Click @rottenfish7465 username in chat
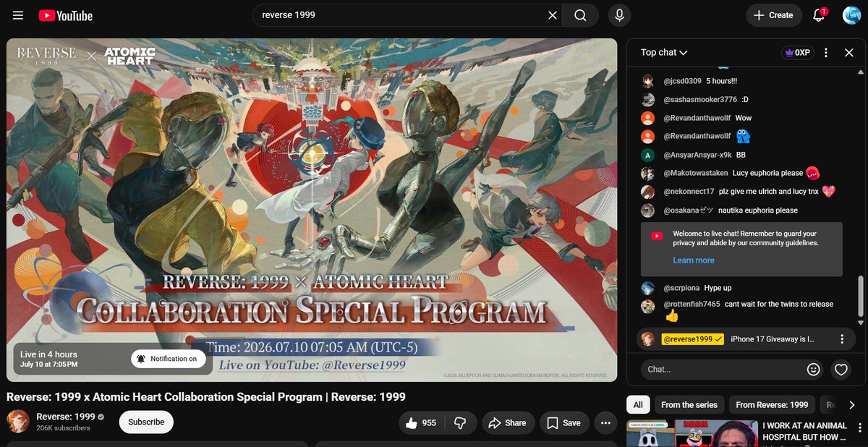 point(692,305)
